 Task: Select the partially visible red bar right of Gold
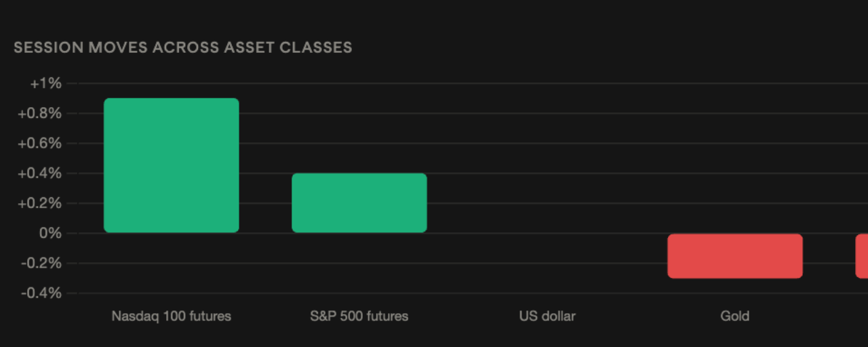(x=862, y=256)
